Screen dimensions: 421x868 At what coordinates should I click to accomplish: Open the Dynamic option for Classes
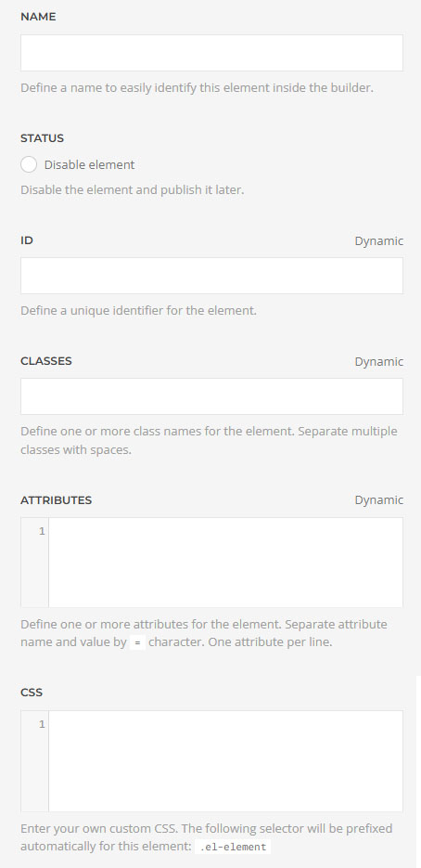[x=379, y=361]
